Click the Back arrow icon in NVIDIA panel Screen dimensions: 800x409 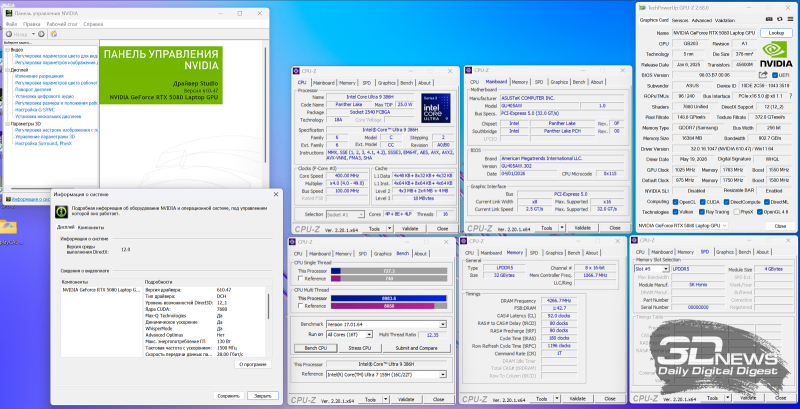click(x=9, y=34)
